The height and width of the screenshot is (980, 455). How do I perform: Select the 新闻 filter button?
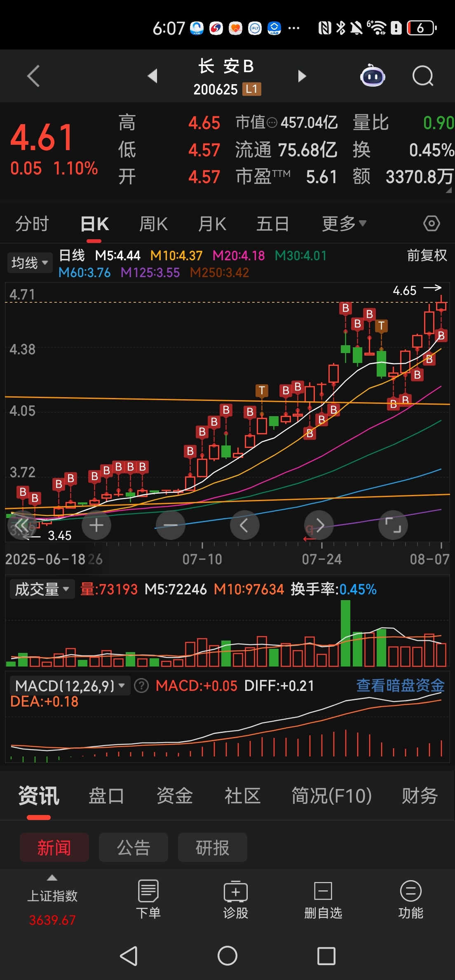pos(54,848)
